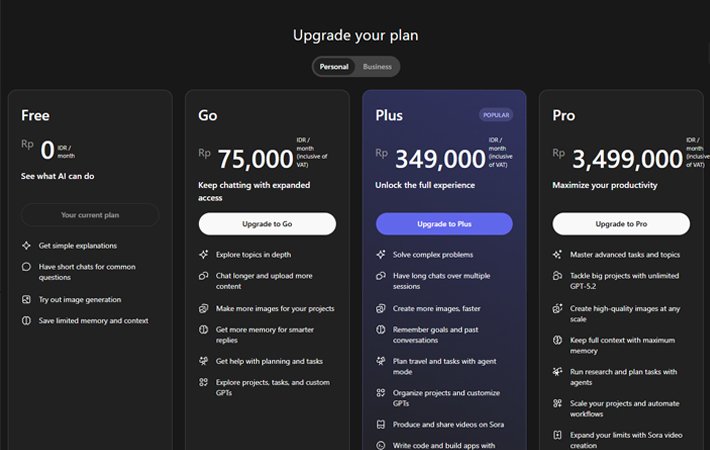Select the Personal plans tab

(334, 67)
